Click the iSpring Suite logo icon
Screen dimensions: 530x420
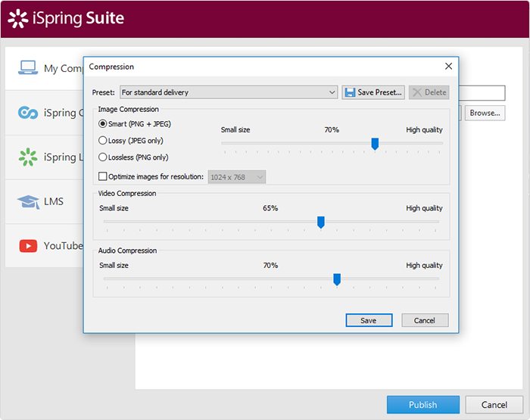(x=18, y=19)
